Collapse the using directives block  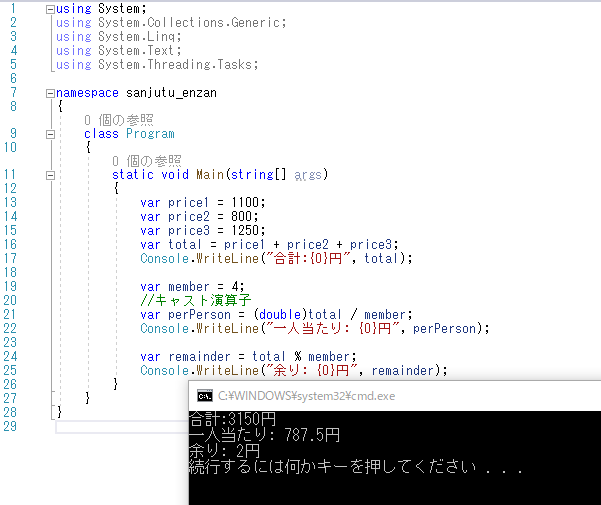(50, 10)
